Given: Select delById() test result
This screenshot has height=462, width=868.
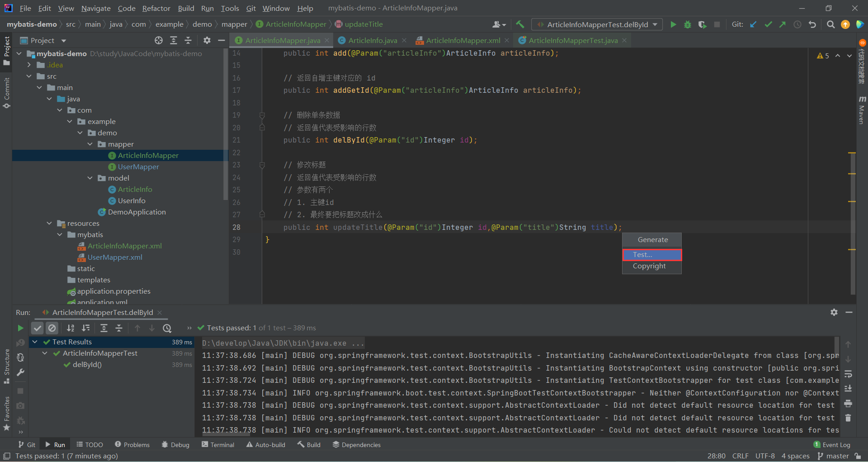Looking at the screenshot, I should pos(87,365).
